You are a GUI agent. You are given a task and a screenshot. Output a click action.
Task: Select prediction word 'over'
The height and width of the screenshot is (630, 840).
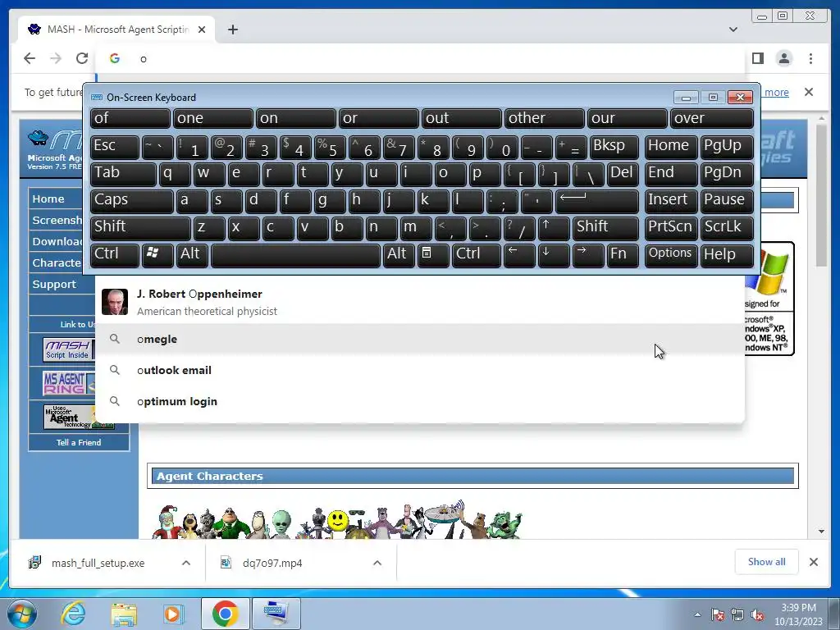pos(711,118)
